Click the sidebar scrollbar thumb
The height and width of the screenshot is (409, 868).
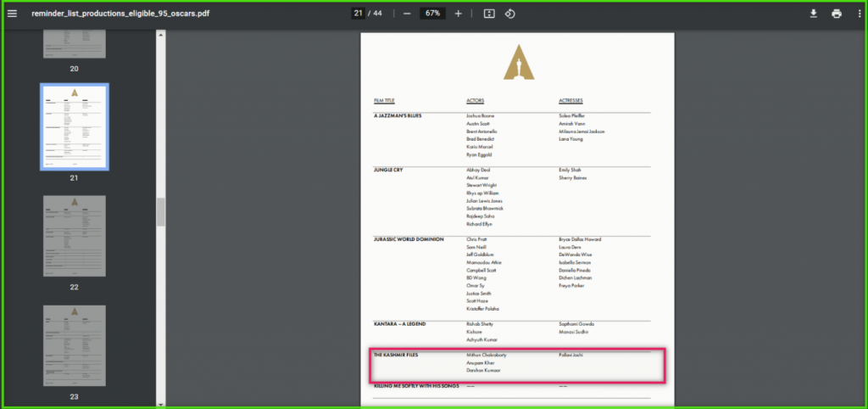pyautogui.click(x=160, y=211)
